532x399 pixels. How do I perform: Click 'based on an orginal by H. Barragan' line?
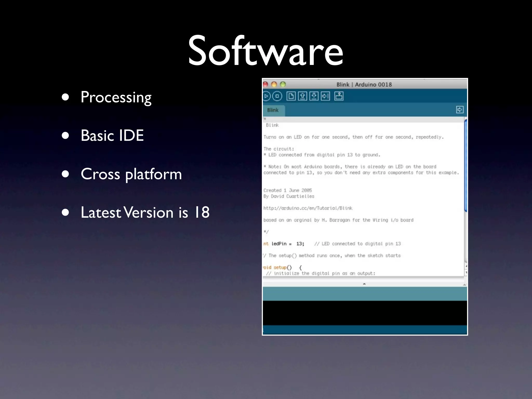click(338, 220)
